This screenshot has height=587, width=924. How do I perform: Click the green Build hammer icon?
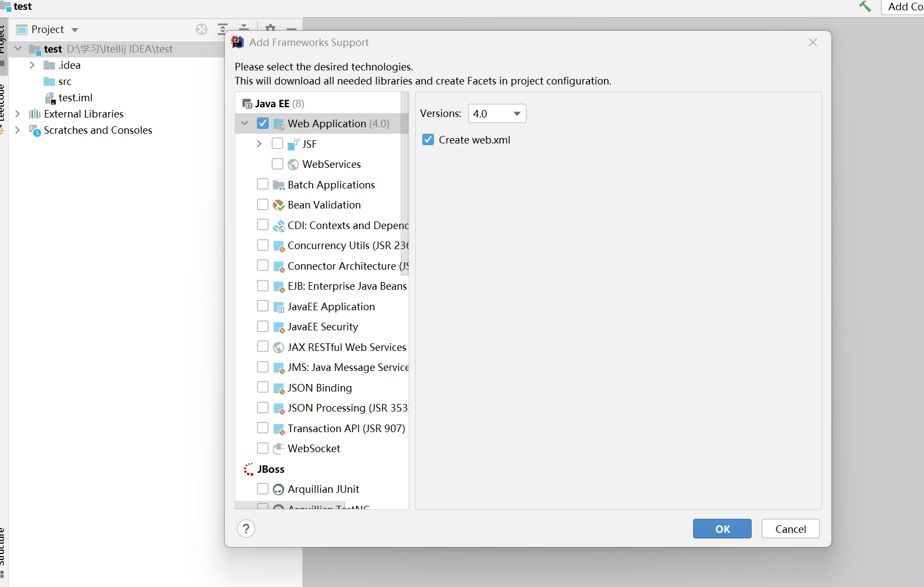[865, 6]
